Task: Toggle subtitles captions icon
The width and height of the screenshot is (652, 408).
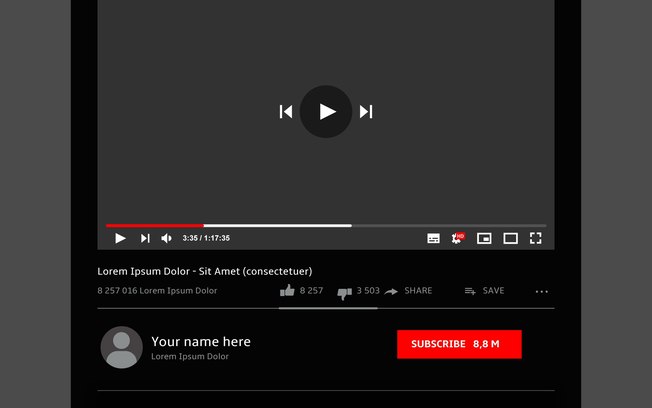Action: pyautogui.click(x=433, y=238)
